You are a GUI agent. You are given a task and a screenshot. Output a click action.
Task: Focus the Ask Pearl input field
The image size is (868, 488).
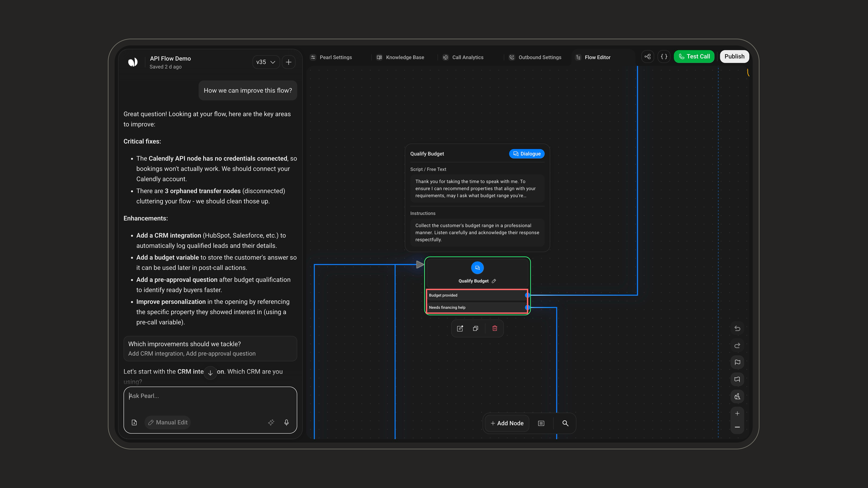(x=210, y=401)
